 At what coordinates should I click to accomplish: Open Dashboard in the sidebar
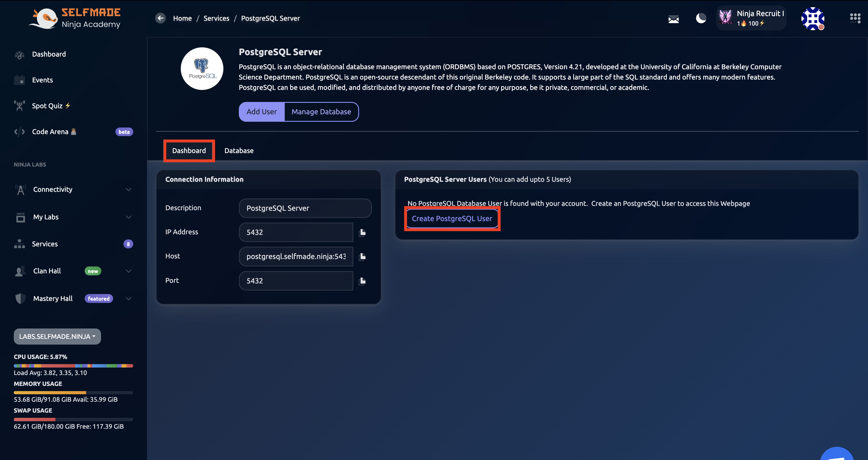49,54
